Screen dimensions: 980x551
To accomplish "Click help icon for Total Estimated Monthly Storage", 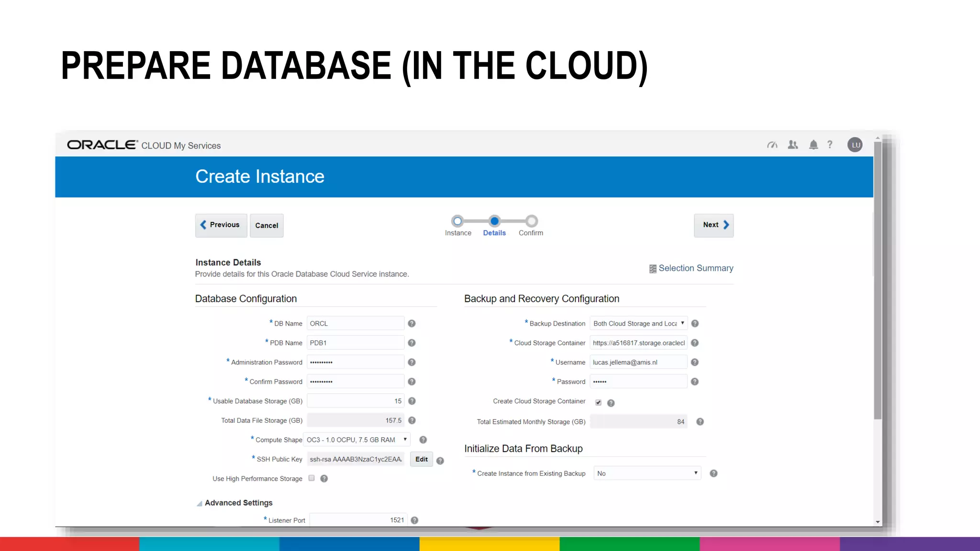I will pyautogui.click(x=700, y=422).
